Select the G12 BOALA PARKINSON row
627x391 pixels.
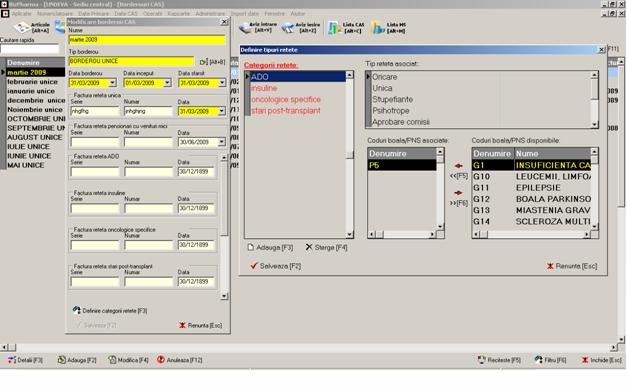tap(531, 199)
